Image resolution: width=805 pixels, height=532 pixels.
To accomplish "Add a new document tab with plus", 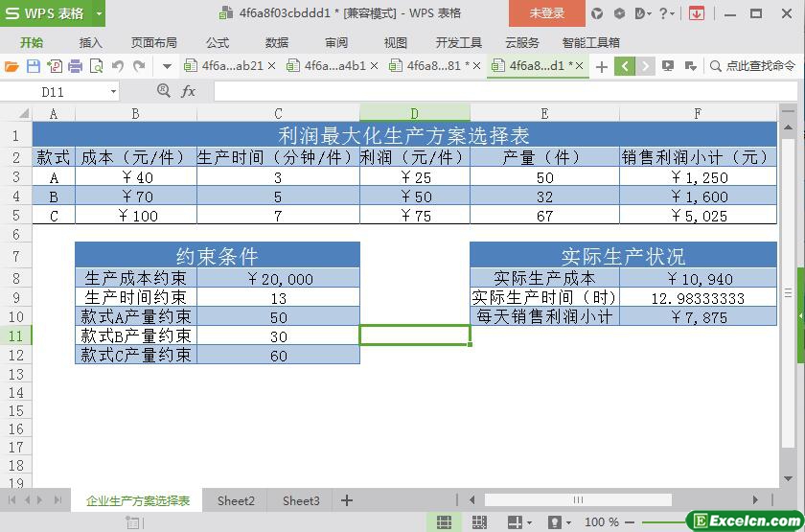I will [x=602, y=66].
